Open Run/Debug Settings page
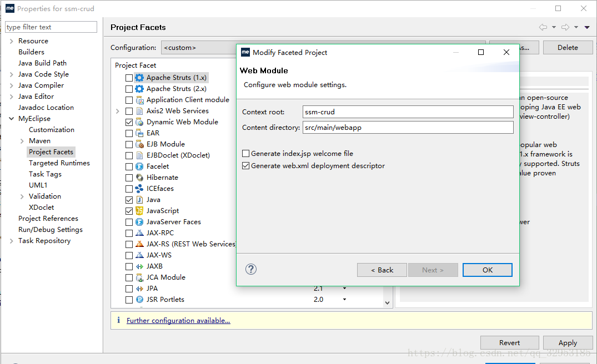597x364 pixels. pyautogui.click(x=50, y=230)
